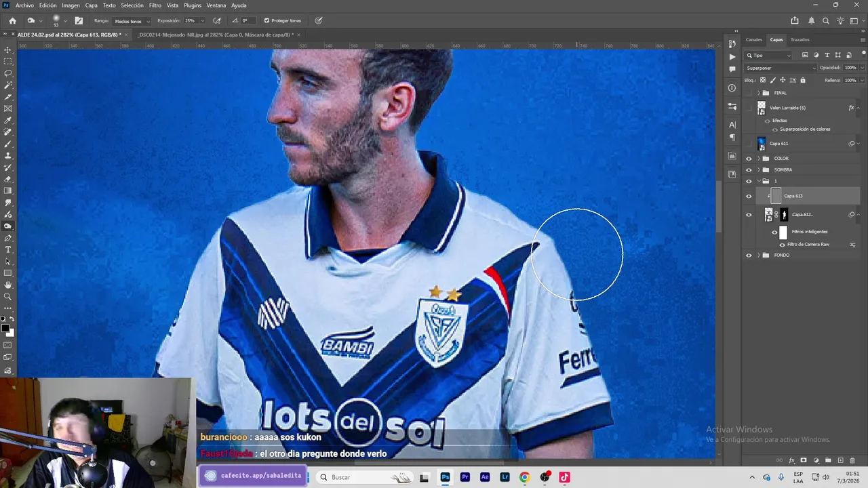The image size is (868, 488).
Task: Open the Imagen menu
Action: tap(71, 5)
